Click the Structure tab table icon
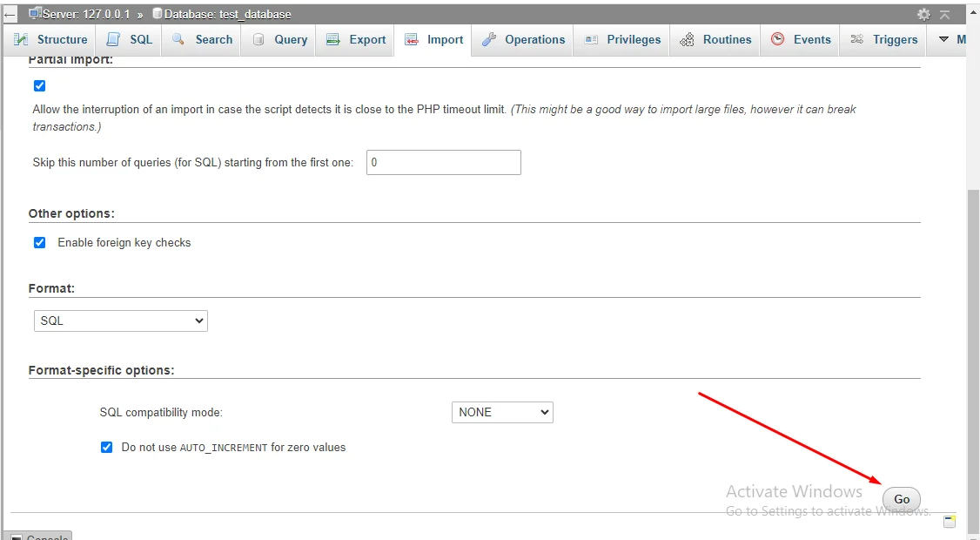The width and height of the screenshot is (980, 540). 22,39
